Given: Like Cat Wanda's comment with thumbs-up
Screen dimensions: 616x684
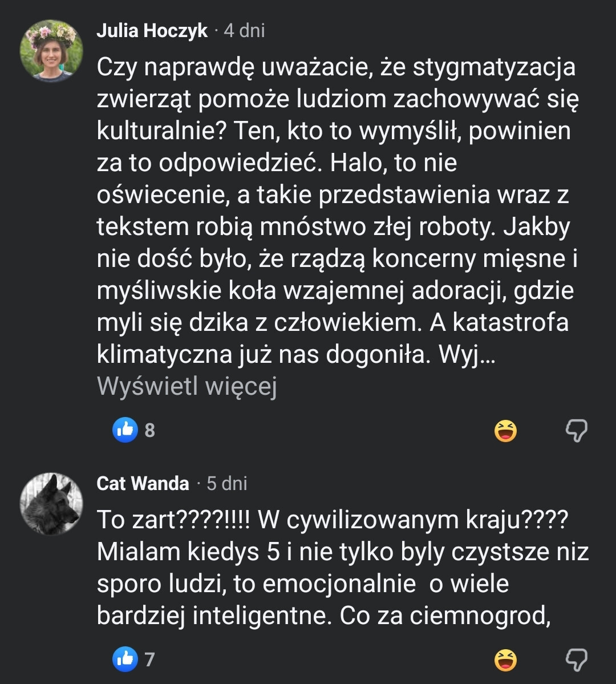Looking at the screenshot, I should coord(125,660).
